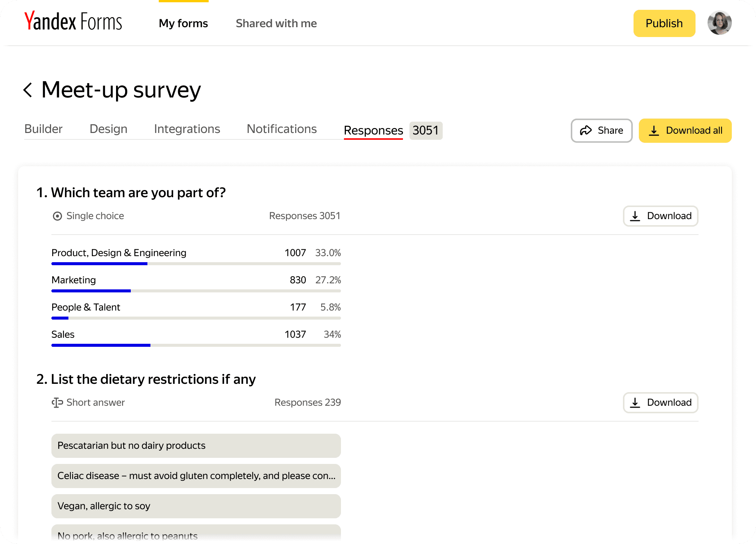Click download icon for dietary restrictions question
Screen dimensions: 756x544
pyautogui.click(x=635, y=403)
